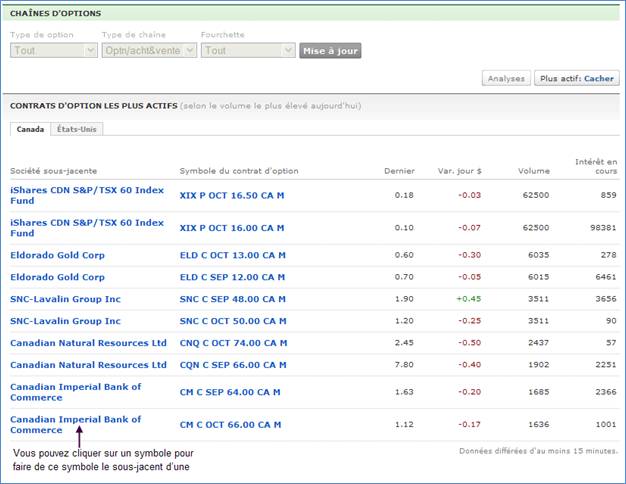Click CM C OCT 66.00 CA M symbol
The height and width of the screenshot is (484, 626).
[x=230, y=425]
